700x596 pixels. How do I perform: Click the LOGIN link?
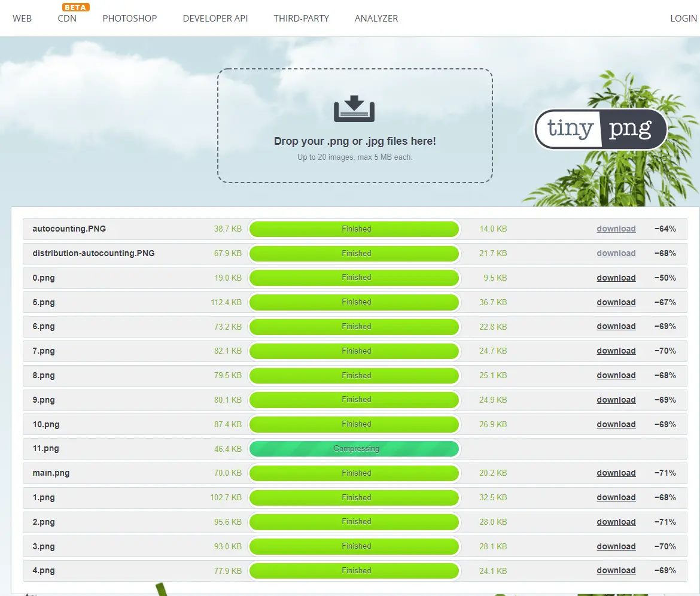683,19
